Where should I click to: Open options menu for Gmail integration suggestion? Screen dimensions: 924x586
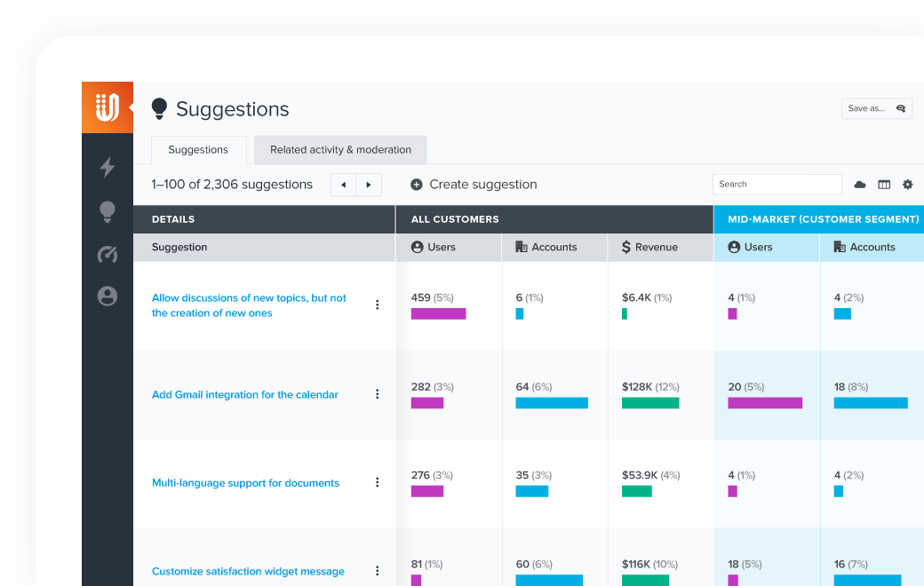pyautogui.click(x=377, y=394)
